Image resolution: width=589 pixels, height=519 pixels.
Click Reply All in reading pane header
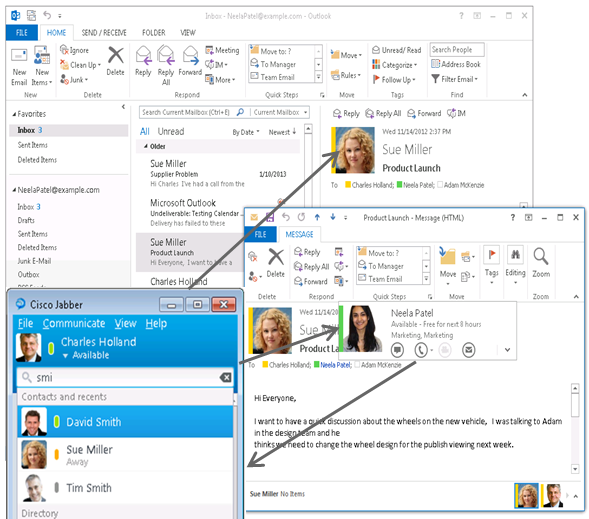(383, 113)
